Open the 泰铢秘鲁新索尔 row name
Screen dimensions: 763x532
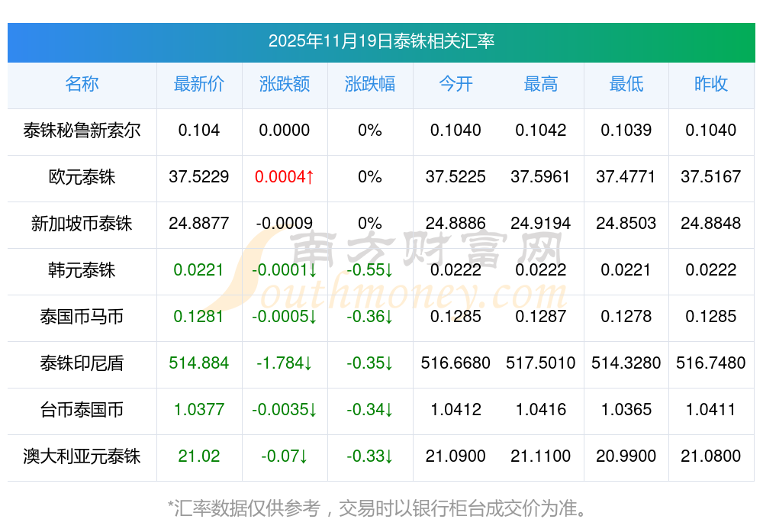pos(82,131)
